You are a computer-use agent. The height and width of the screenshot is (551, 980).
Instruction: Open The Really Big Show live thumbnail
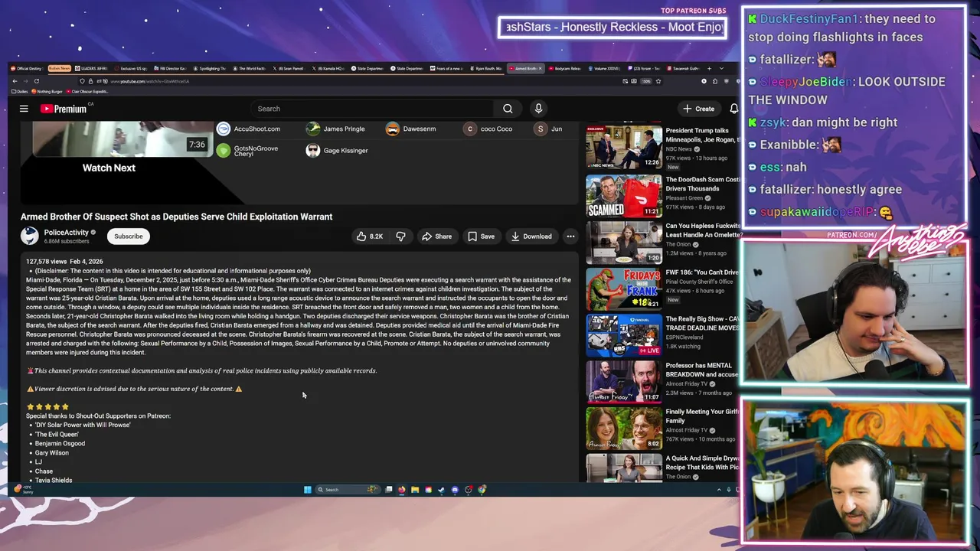tap(624, 335)
